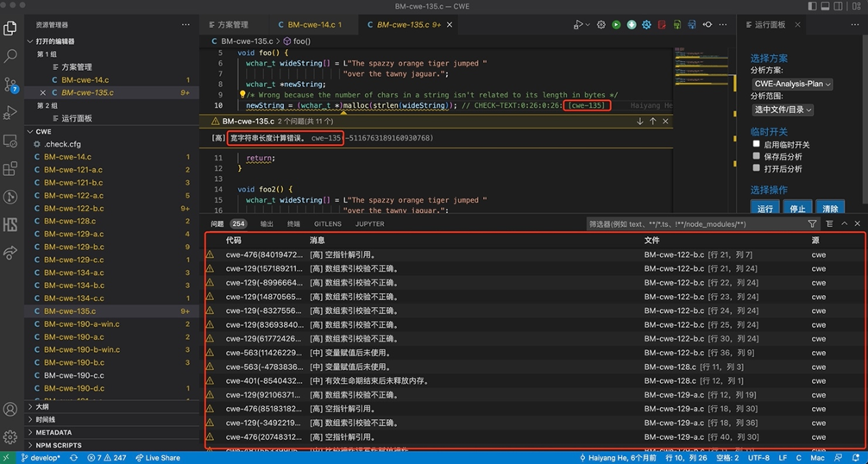Close the BM-cwe-135.c editor tab
Screen dimensions: 868x464
tap(450, 25)
